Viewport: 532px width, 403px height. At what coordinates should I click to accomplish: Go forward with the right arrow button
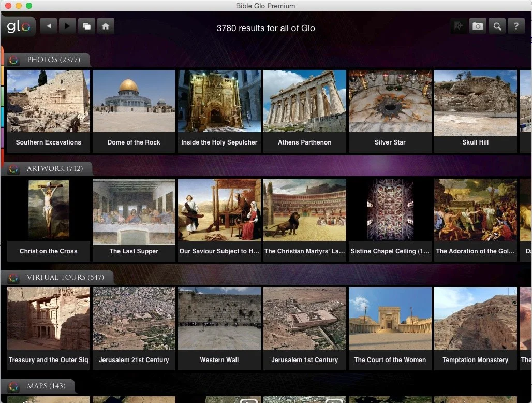67,26
